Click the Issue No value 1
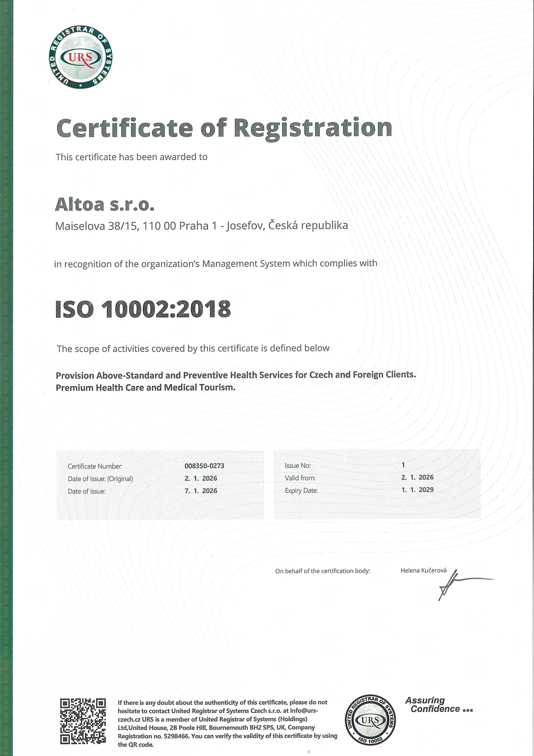 [403, 465]
